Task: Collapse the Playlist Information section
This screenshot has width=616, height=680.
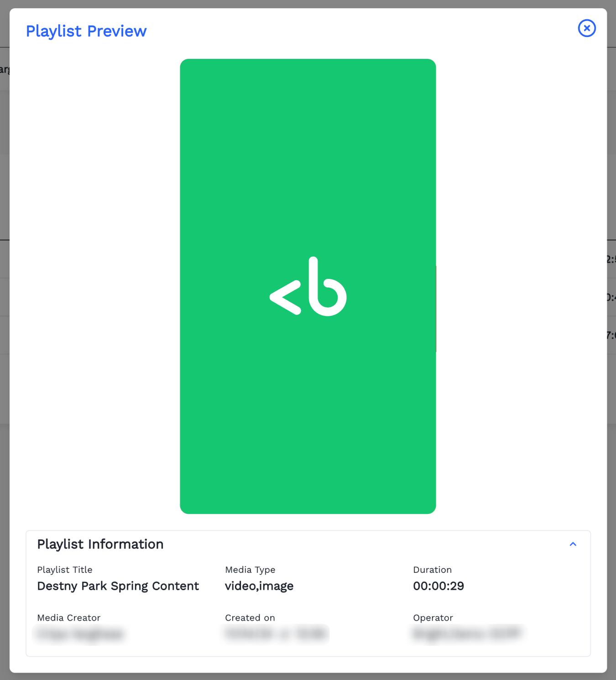Action: [x=573, y=544]
